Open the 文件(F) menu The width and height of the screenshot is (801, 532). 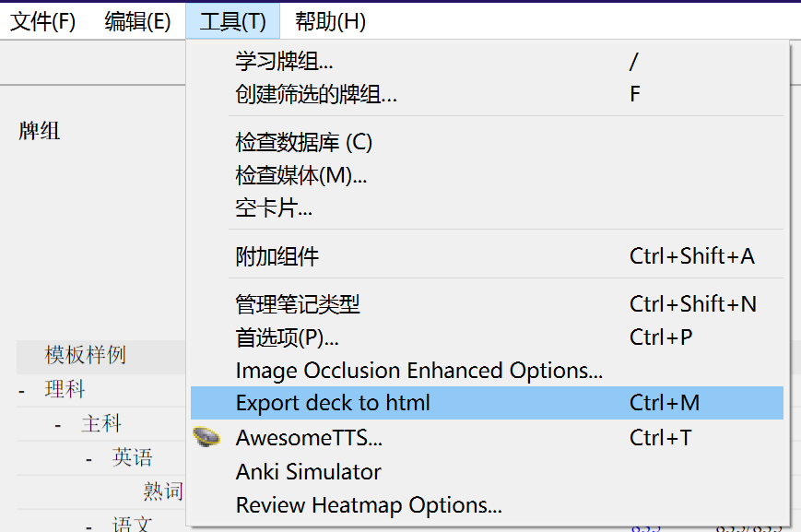43,21
